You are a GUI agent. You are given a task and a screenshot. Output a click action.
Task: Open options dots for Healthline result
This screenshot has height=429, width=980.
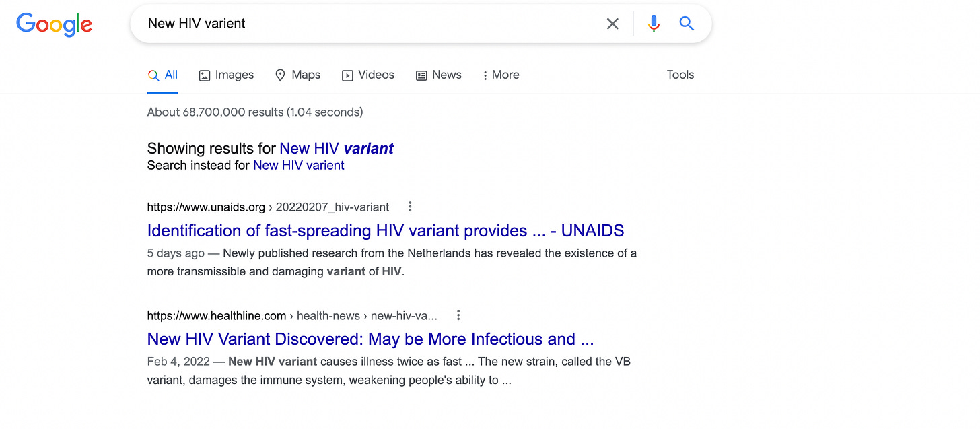[458, 315]
